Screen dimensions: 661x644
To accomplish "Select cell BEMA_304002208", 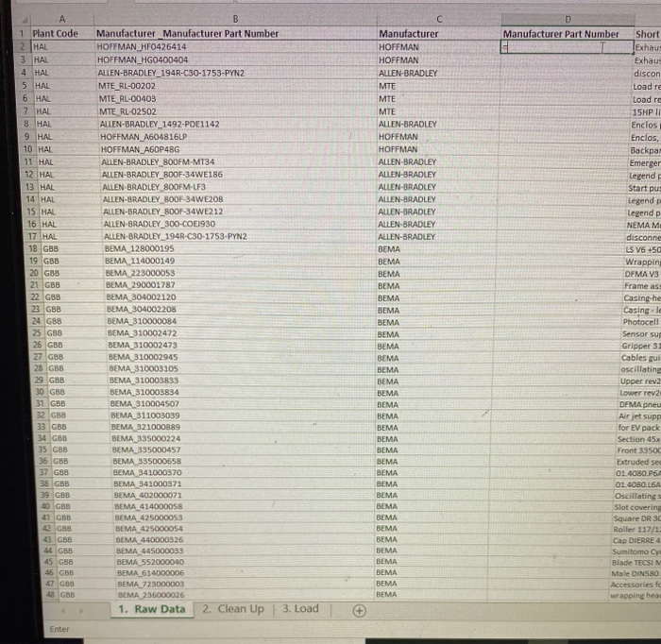I will [241, 309].
